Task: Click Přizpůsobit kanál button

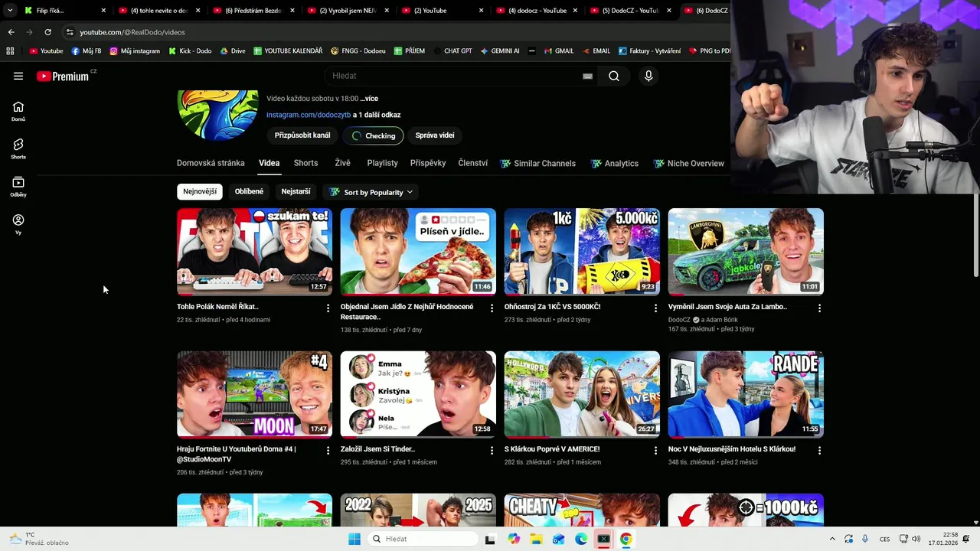Action: pos(302,135)
